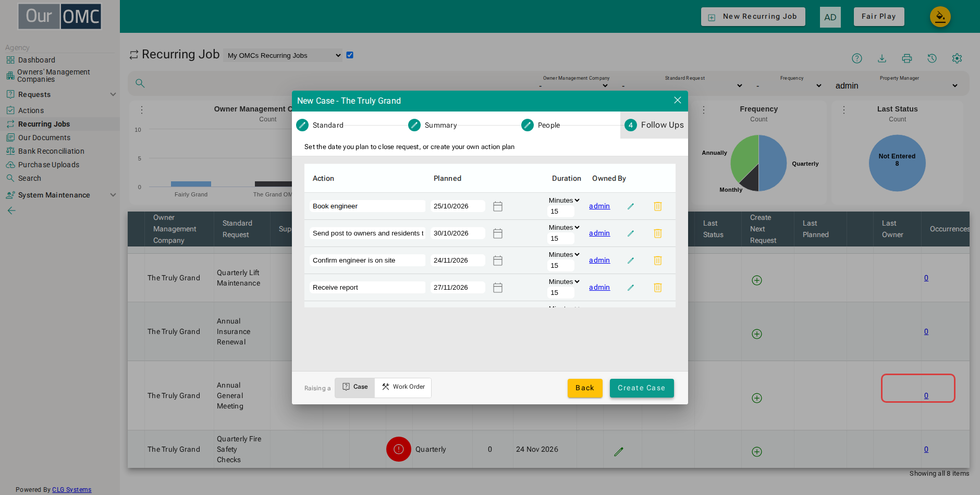Click the Not Entered Last Status circle

point(897,163)
